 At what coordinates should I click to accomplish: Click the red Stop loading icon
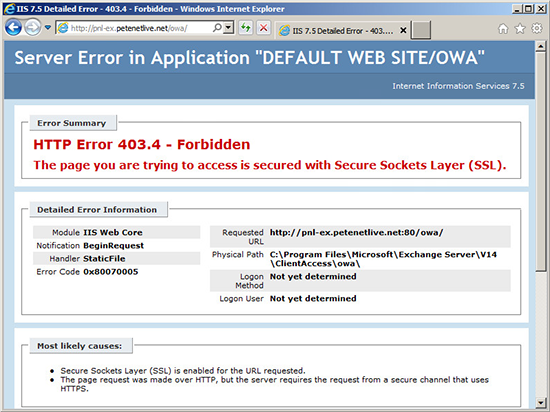tap(263, 27)
